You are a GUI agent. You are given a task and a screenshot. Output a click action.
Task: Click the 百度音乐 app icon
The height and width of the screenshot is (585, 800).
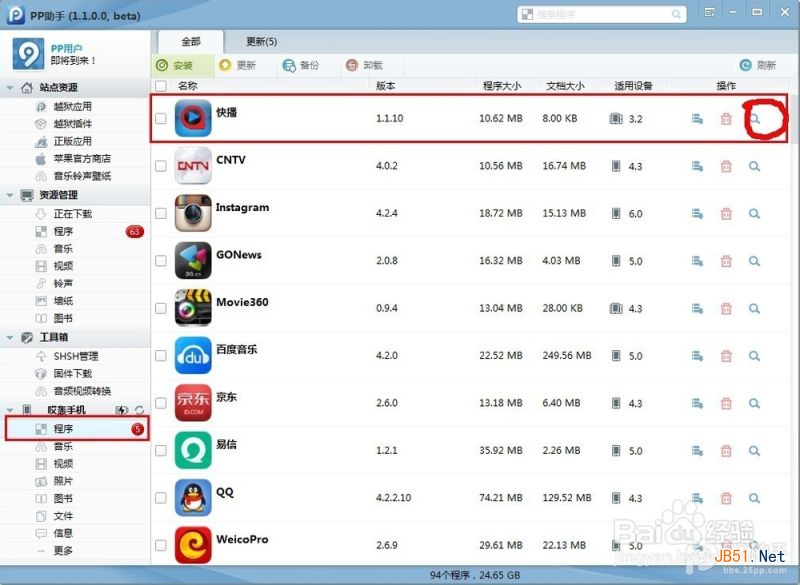tap(193, 355)
